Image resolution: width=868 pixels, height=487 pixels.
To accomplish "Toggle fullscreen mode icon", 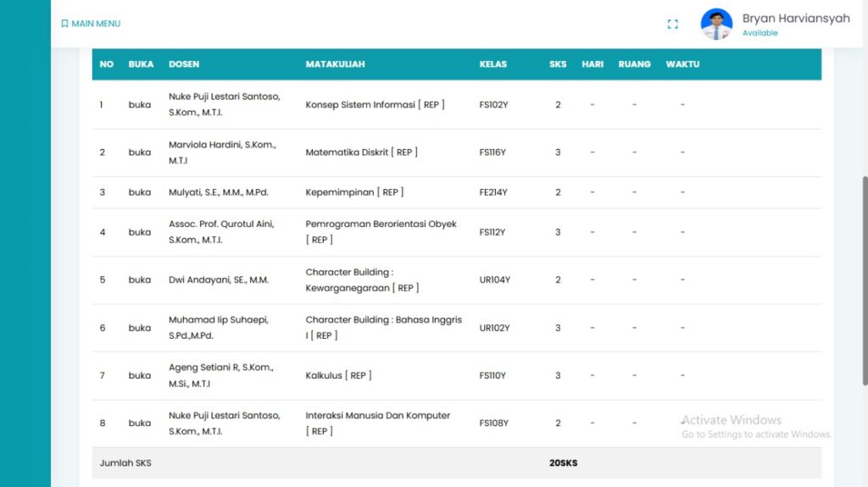I will point(672,25).
